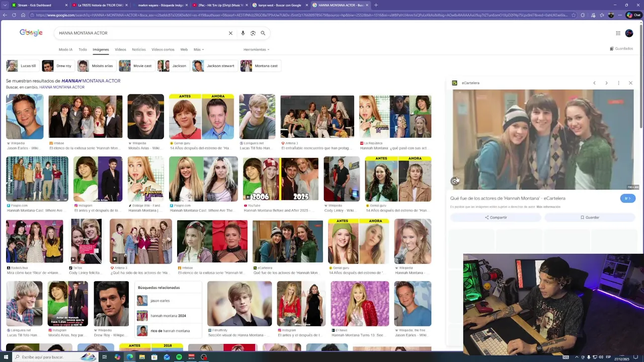Switch to Stream - Kick Dashboard browser tab
The height and width of the screenshot is (362, 644).
[39, 5]
